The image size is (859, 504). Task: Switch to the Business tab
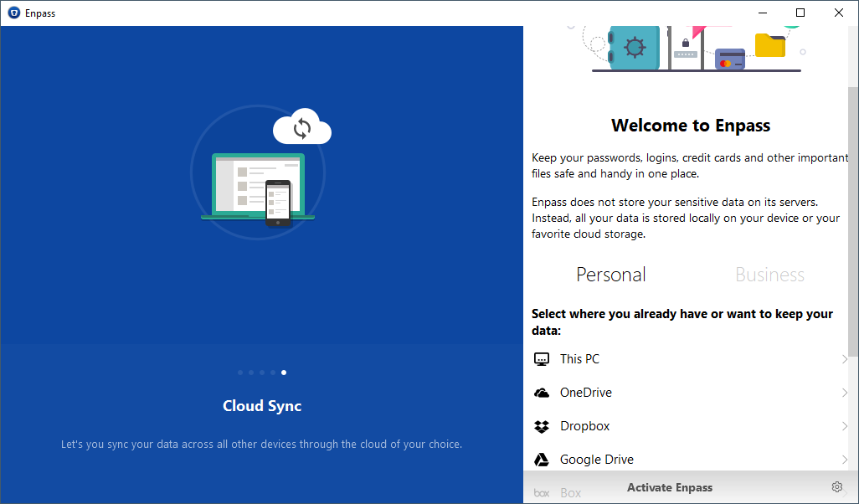(x=769, y=275)
